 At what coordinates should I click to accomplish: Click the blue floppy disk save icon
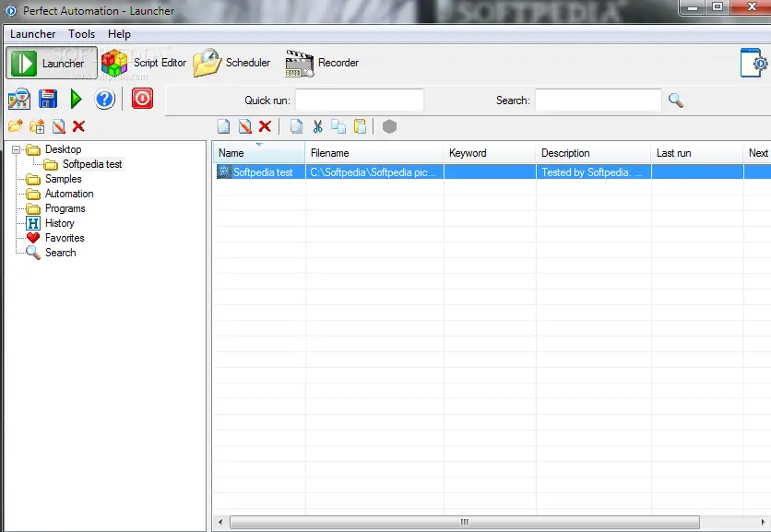pyautogui.click(x=48, y=99)
